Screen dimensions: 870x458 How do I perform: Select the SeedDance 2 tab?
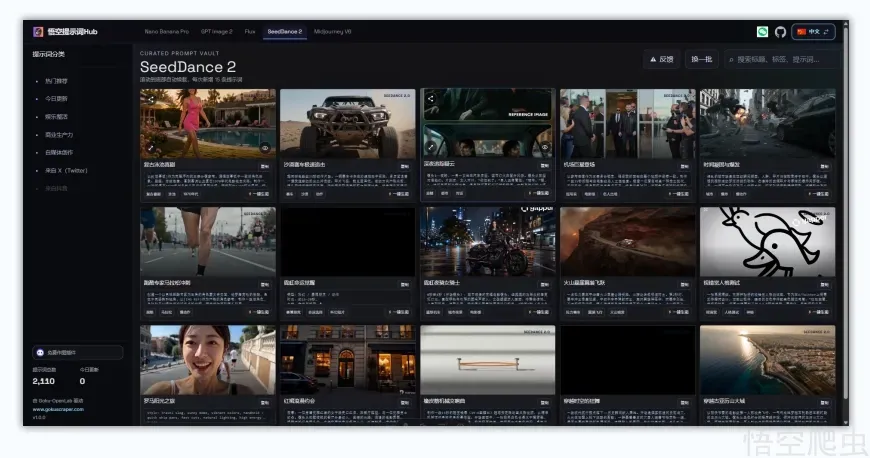285,32
